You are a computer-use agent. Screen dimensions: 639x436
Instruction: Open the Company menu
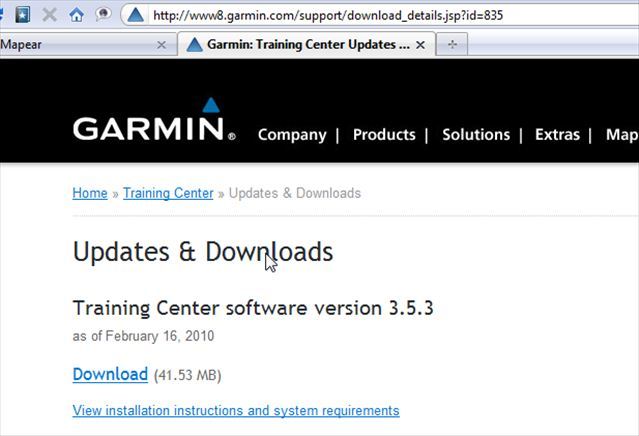click(x=292, y=134)
